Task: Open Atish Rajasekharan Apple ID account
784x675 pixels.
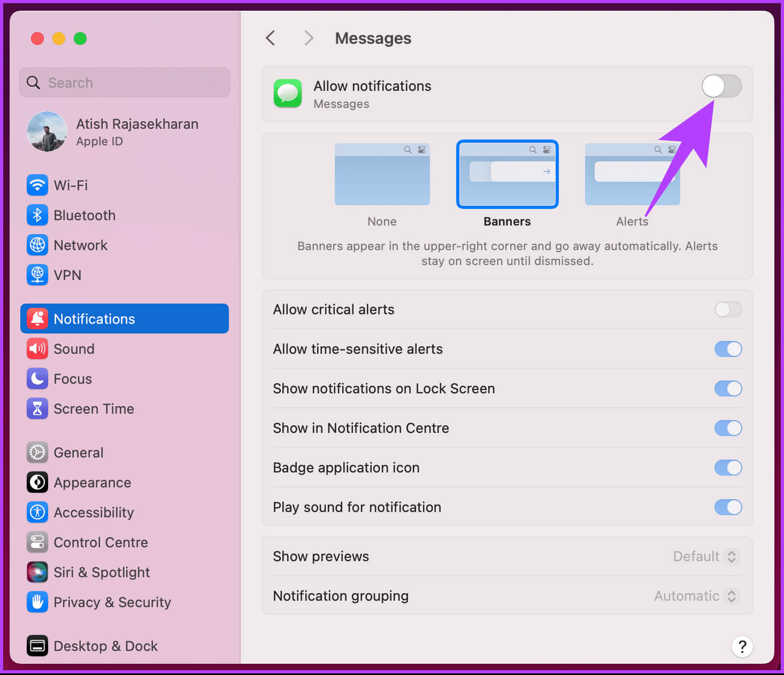Action: [x=125, y=131]
